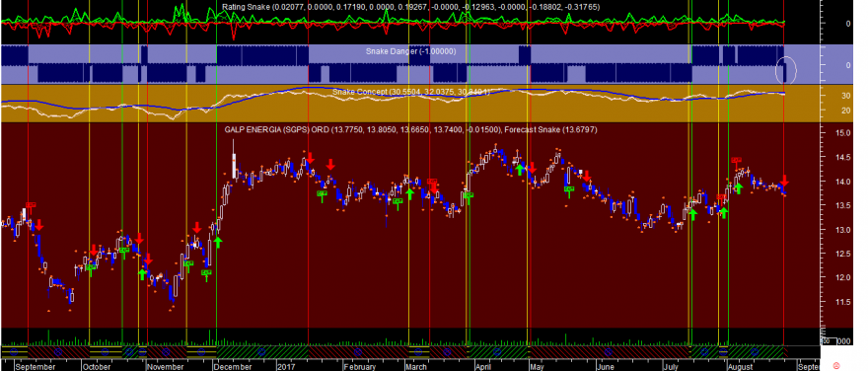Click the tall white December spike candlestick
This screenshot has height=371, width=868.
coord(234,160)
